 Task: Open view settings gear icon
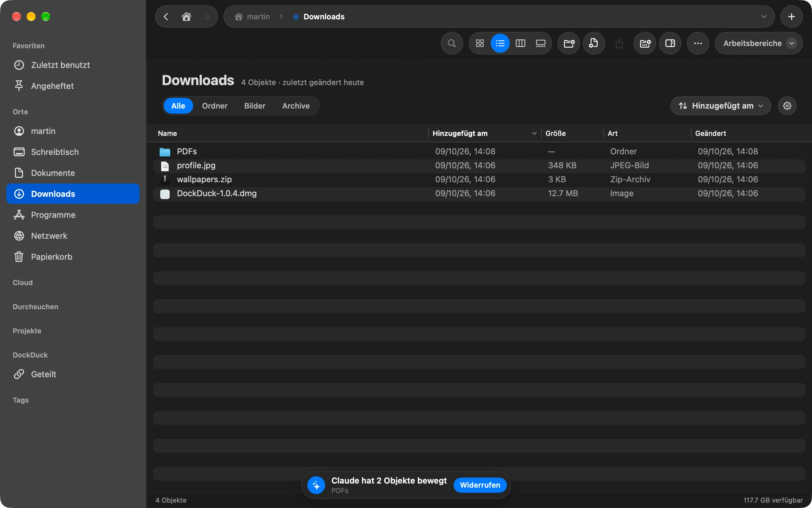tap(787, 106)
